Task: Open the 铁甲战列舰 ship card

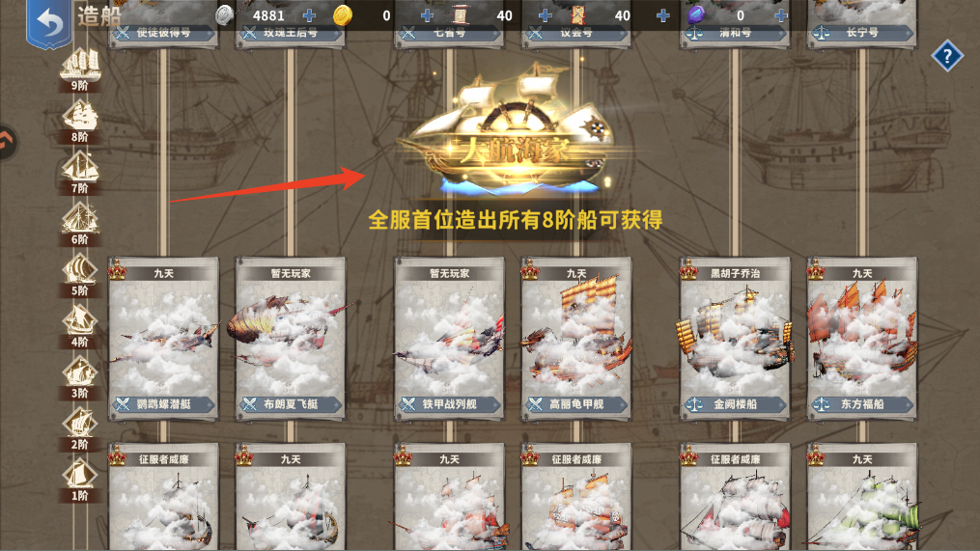Action: 449,339
